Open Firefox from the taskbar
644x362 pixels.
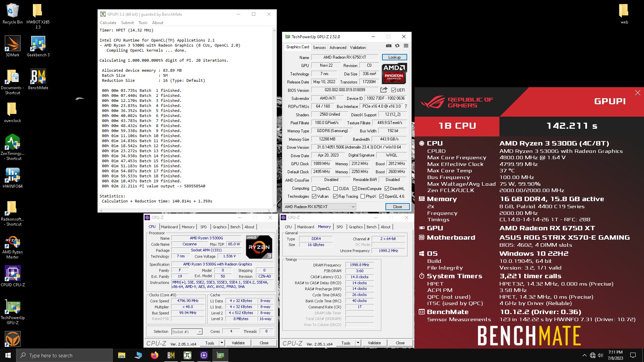click(x=154, y=355)
